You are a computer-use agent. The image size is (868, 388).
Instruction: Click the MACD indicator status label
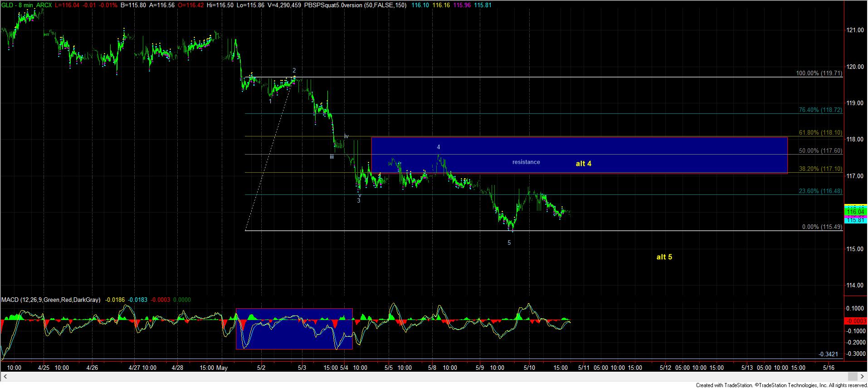[x=51, y=300]
